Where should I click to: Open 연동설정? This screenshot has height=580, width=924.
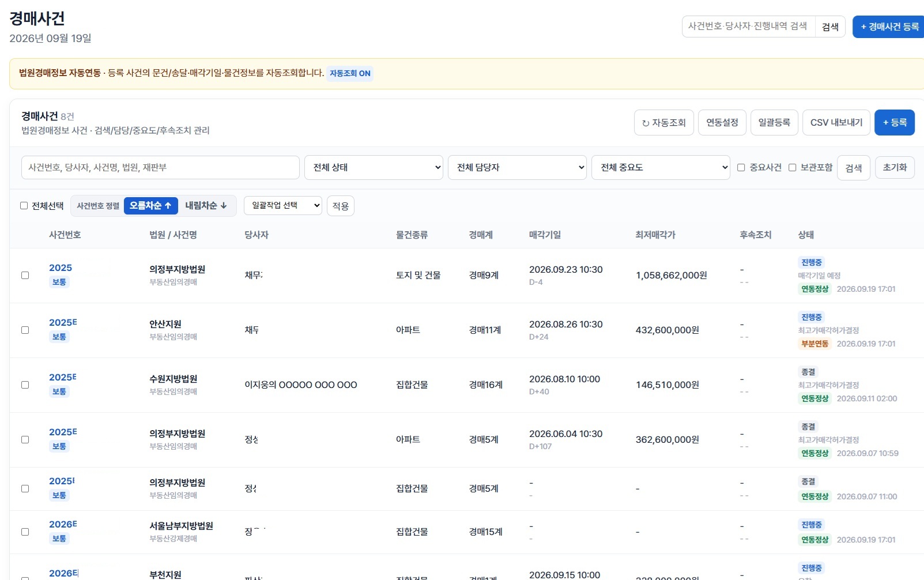(x=722, y=122)
